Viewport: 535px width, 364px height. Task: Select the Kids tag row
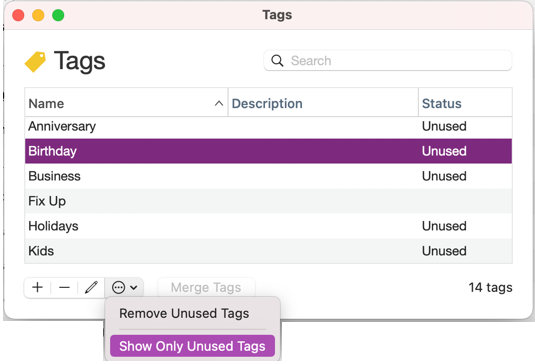(269, 251)
